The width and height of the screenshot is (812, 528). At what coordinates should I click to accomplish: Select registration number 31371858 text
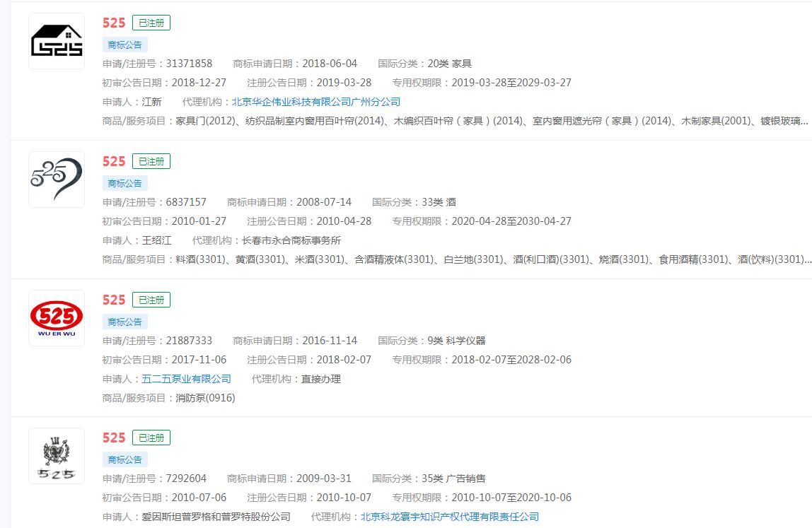point(189,64)
